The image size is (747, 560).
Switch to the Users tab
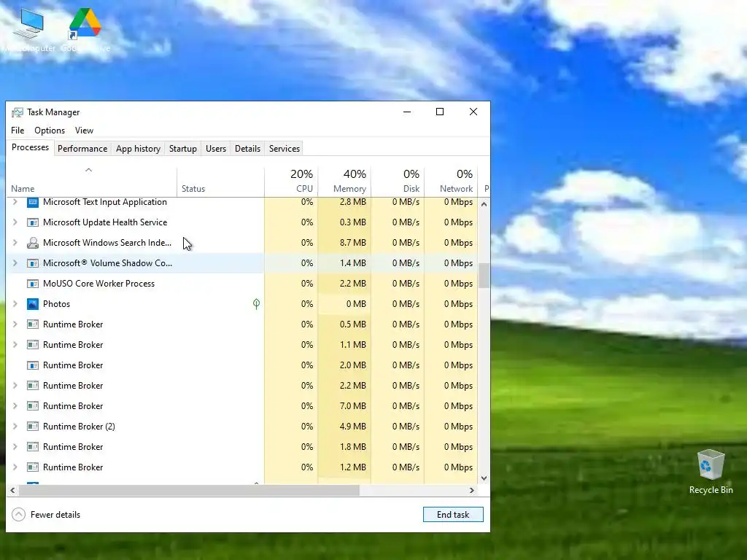click(x=216, y=149)
